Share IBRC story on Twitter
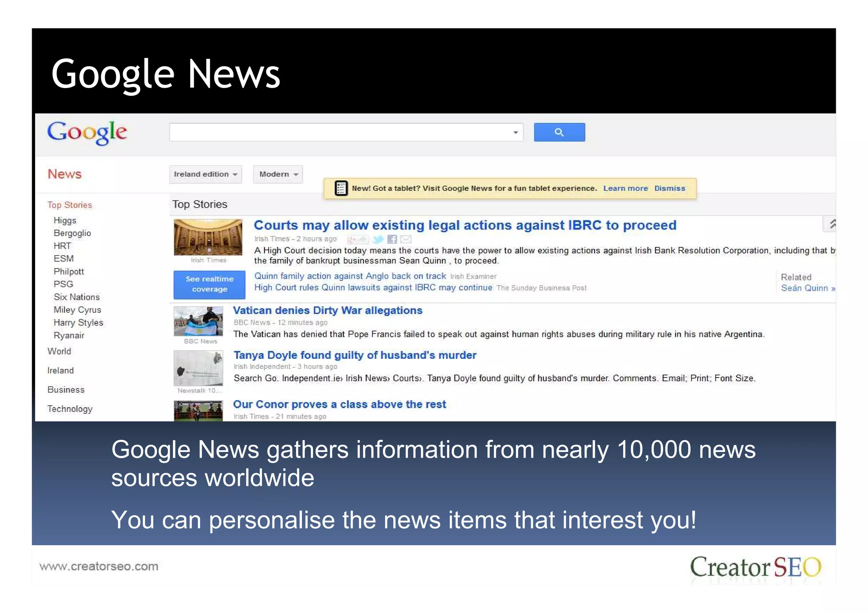The image size is (868, 613). point(378,239)
